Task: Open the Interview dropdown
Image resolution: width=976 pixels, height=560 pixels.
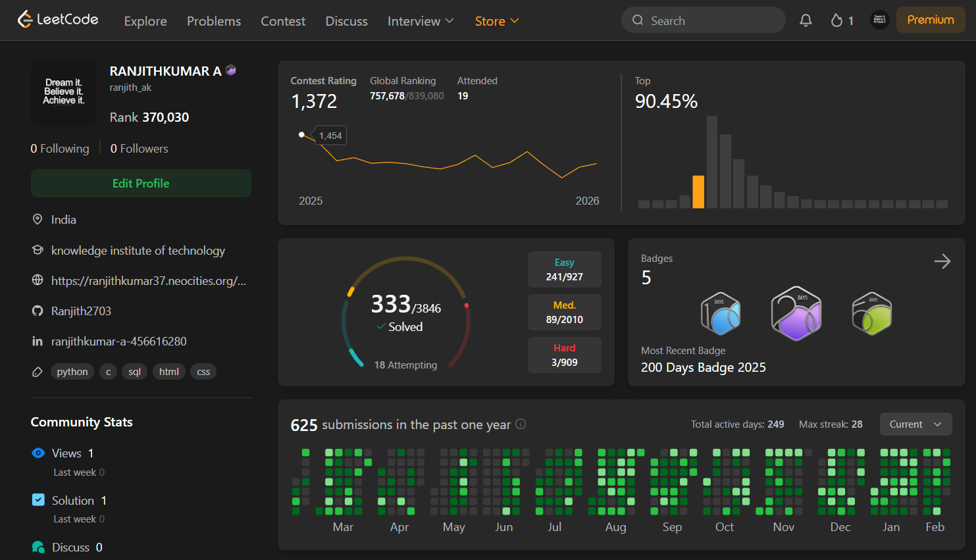Action: tap(421, 20)
